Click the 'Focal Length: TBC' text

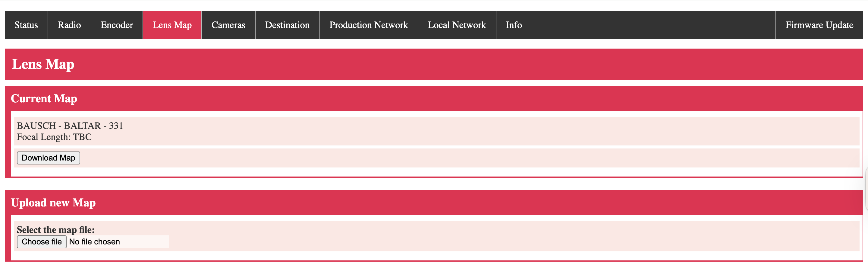(x=54, y=137)
